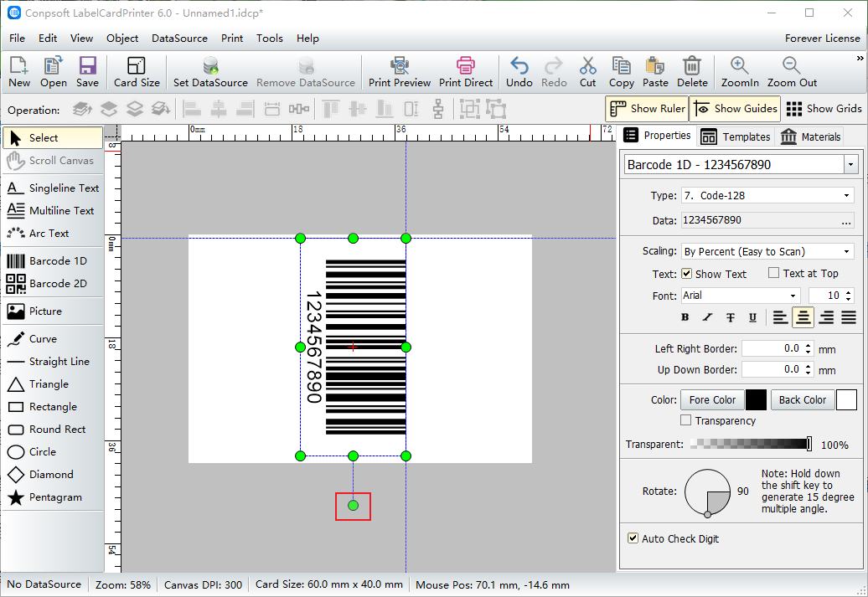This screenshot has width=868, height=597.
Task: Toggle Show Grids
Action: tap(823, 109)
